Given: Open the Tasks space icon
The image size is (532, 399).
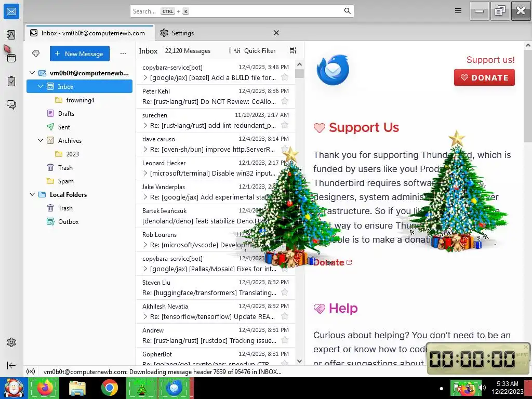Looking at the screenshot, I should coord(11,82).
